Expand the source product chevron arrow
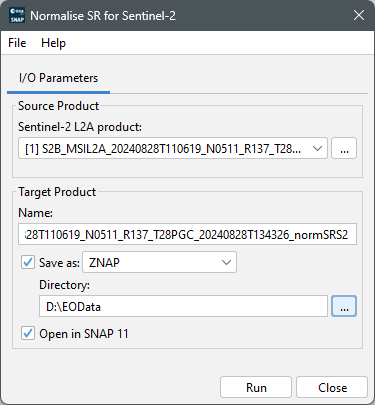 (317, 148)
